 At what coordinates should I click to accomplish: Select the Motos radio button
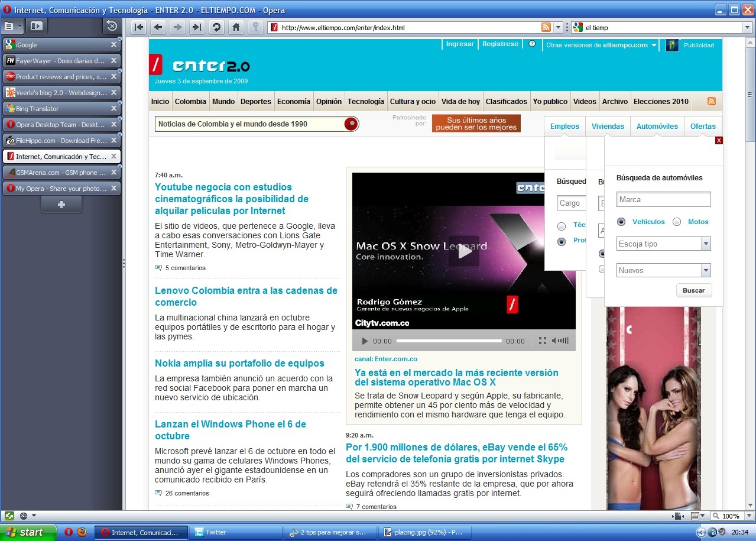(x=677, y=222)
